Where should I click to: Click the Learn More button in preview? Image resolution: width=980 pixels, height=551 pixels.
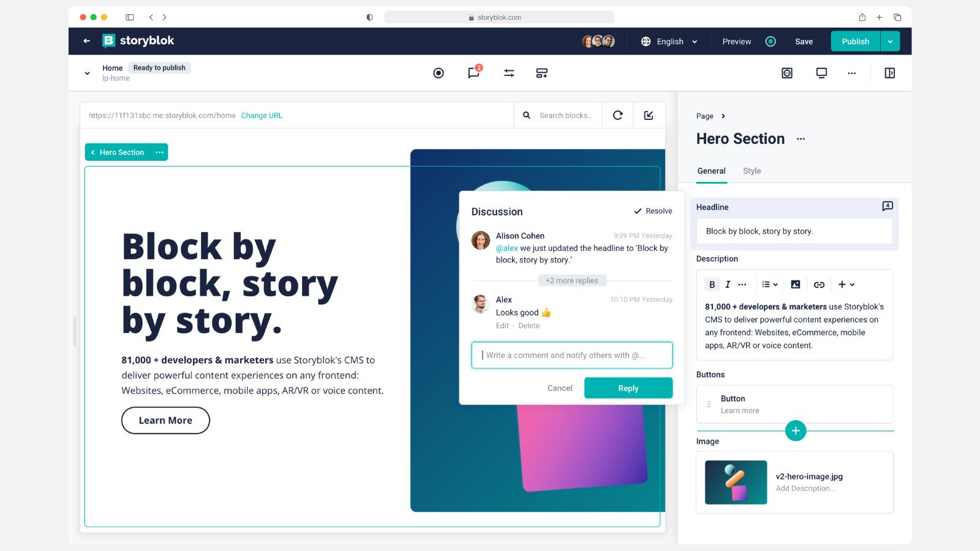point(165,421)
